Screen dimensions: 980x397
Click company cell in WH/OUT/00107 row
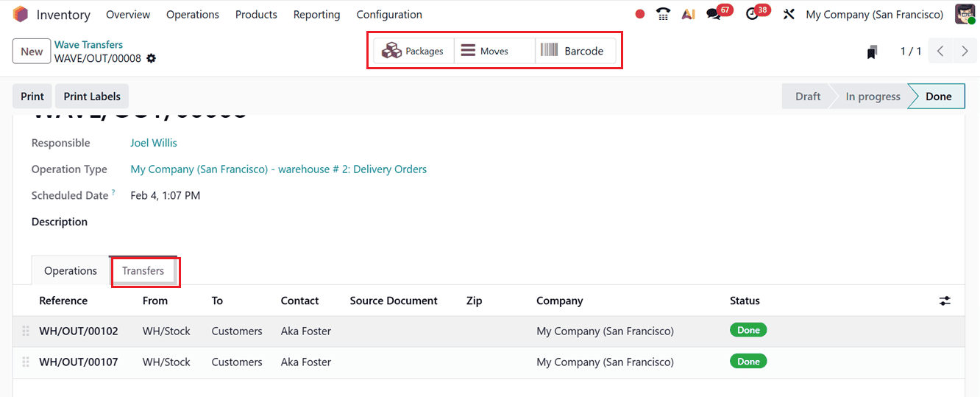pyautogui.click(x=605, y=362)
